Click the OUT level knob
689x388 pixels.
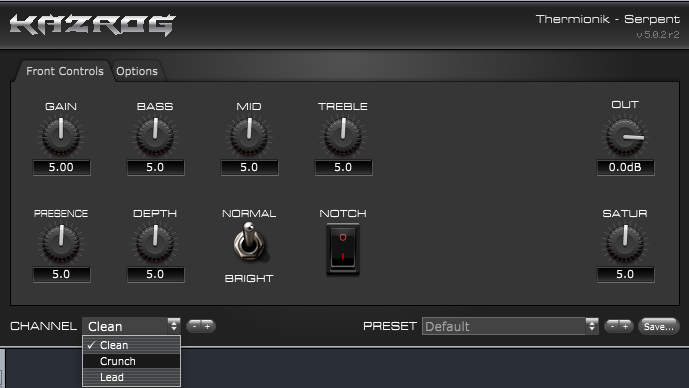point(625,136)
